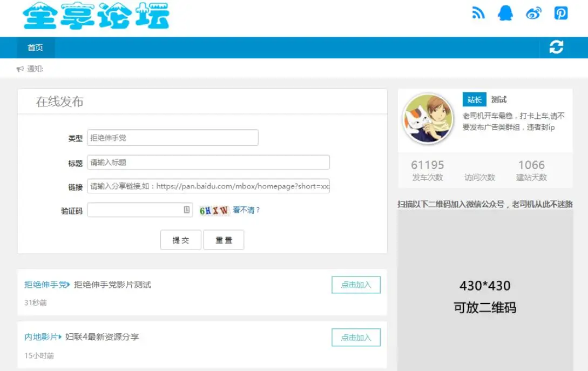
Task: Click 点击加入 next to 妇联4最新资源分享
Action: (x=356, y=338)
